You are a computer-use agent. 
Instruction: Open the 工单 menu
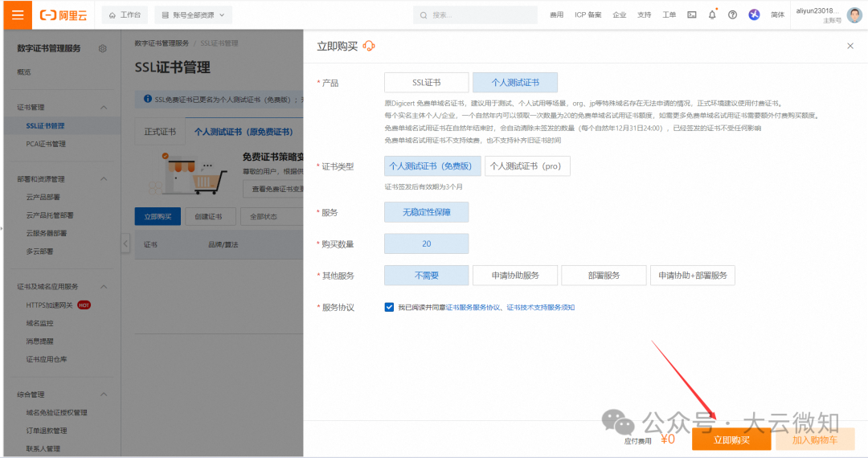[x=669, y=15]
